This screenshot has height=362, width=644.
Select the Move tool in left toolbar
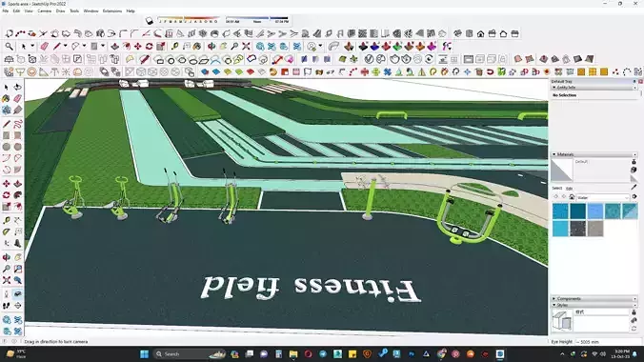(x=6, y=183)
